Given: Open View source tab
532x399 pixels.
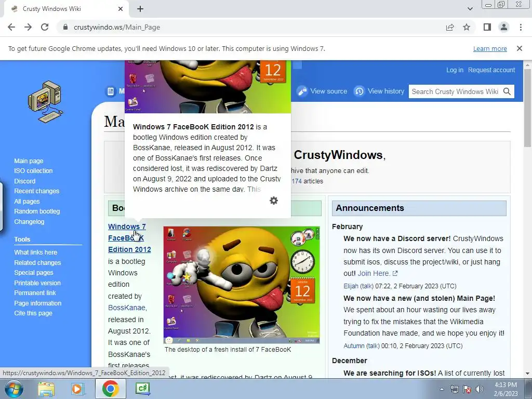Looking at the screenshot, I should 322,91.
